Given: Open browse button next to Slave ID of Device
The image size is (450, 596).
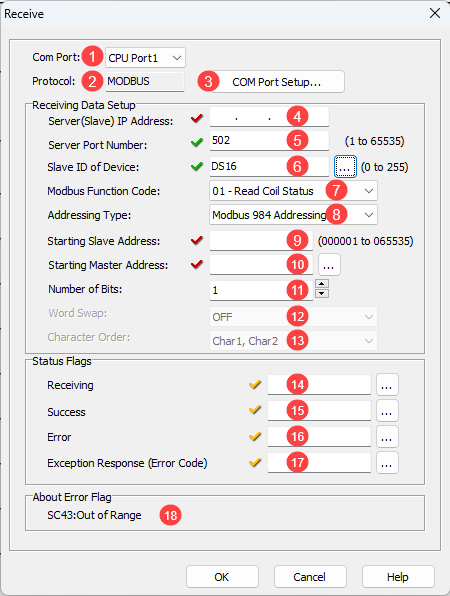Looking at the screenshot, I should [345, 166].
